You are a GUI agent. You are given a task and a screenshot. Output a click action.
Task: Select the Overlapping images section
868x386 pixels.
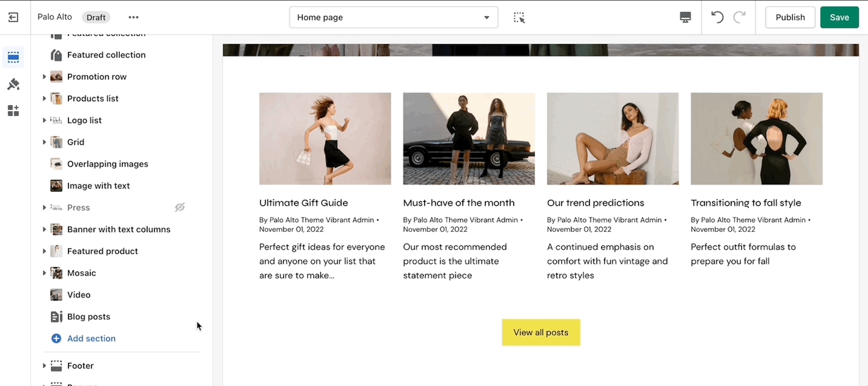107,164
